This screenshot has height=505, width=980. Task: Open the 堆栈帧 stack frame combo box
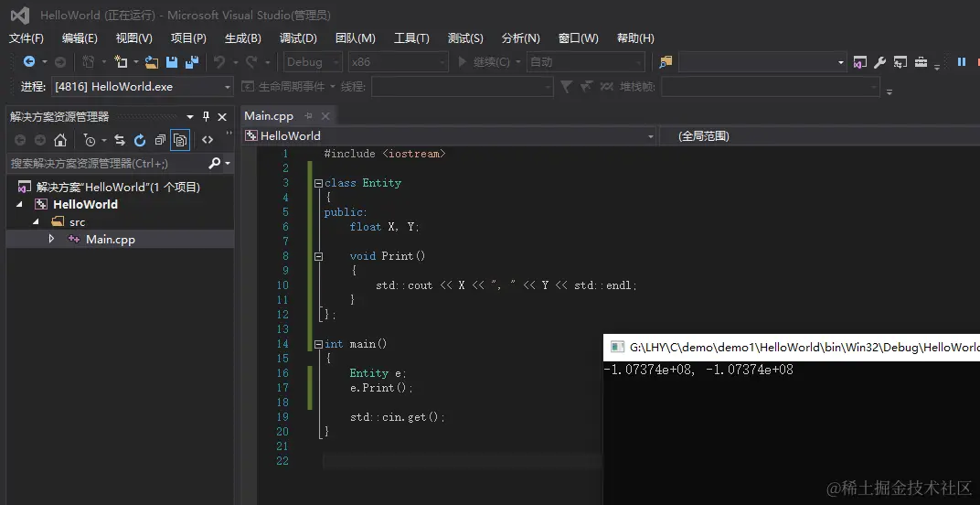(771, 86)
